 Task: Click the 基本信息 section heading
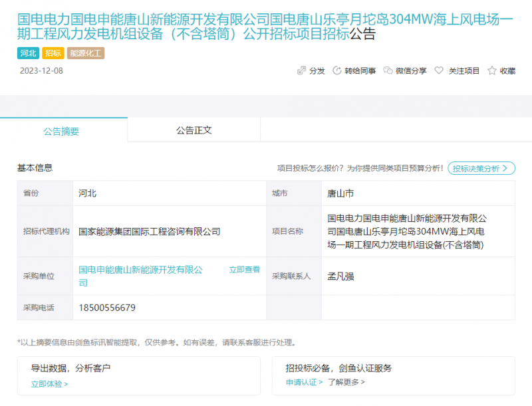point(35,167)
